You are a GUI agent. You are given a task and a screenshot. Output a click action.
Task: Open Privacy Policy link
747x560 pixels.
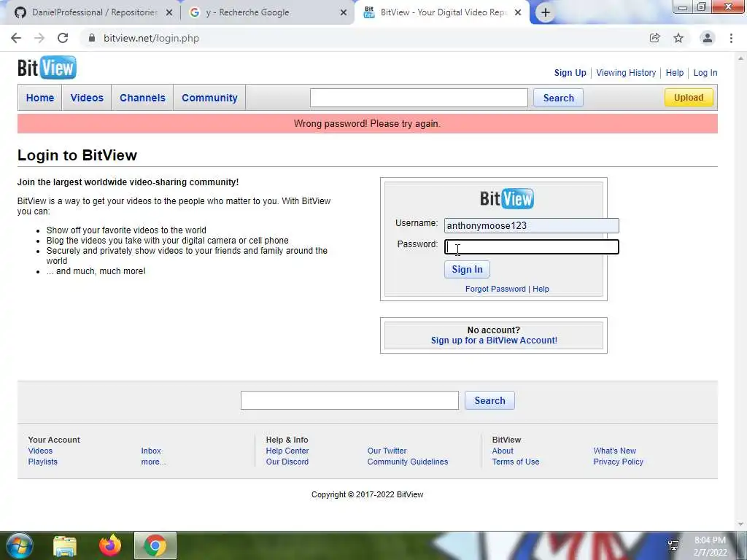[x=619, y=462]
